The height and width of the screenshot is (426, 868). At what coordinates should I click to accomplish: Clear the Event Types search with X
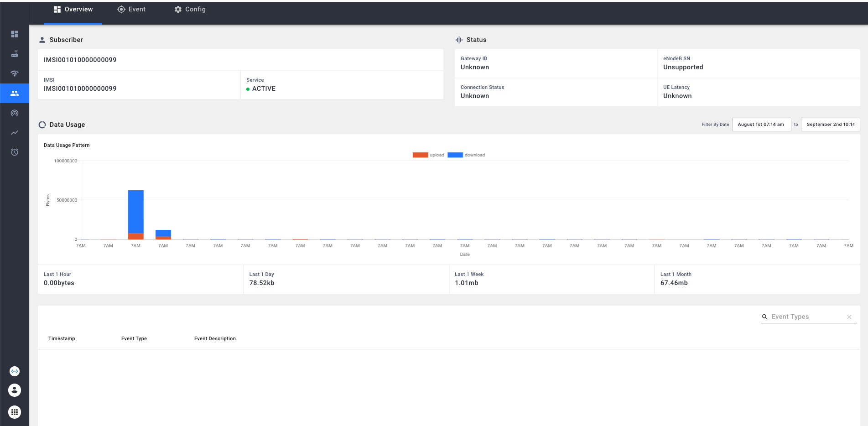pyautogui.click(x=849, y=317)
